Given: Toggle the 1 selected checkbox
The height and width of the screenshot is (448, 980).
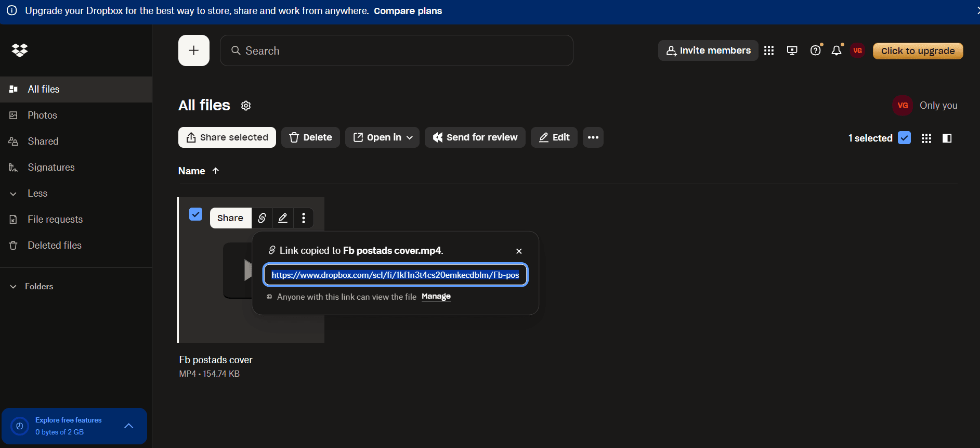Looking at the screenshot, I should click(x=904, y=138).
